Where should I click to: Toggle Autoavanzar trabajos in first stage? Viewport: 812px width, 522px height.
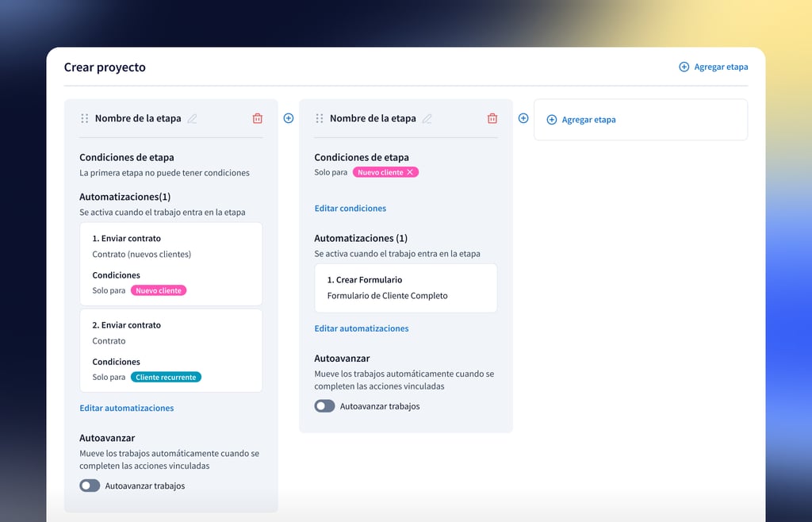pos(90,486)
